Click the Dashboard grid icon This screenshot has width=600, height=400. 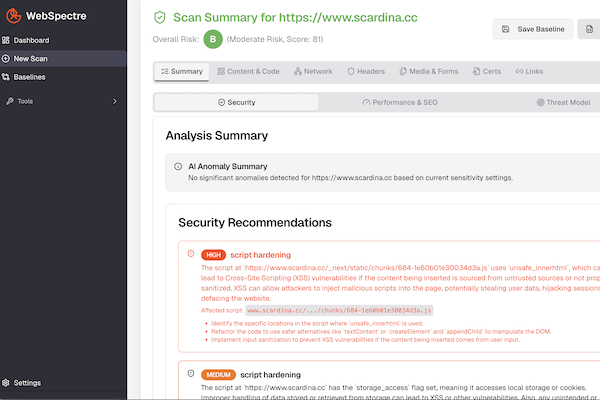pyautogui.click(x=5, y=40)
